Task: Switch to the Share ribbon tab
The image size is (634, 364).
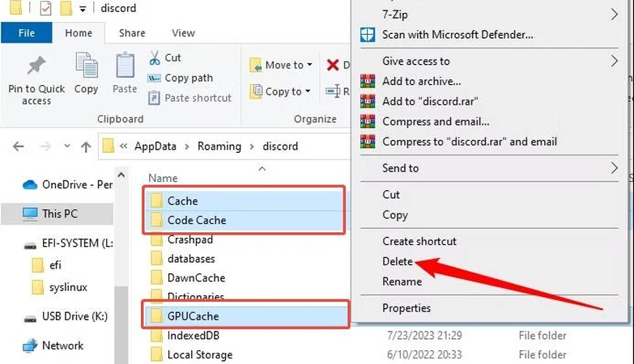Action: point(132,32)
